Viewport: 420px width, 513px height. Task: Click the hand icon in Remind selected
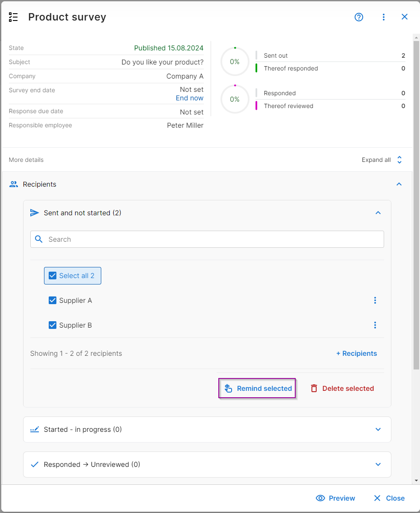click(229, 388)
